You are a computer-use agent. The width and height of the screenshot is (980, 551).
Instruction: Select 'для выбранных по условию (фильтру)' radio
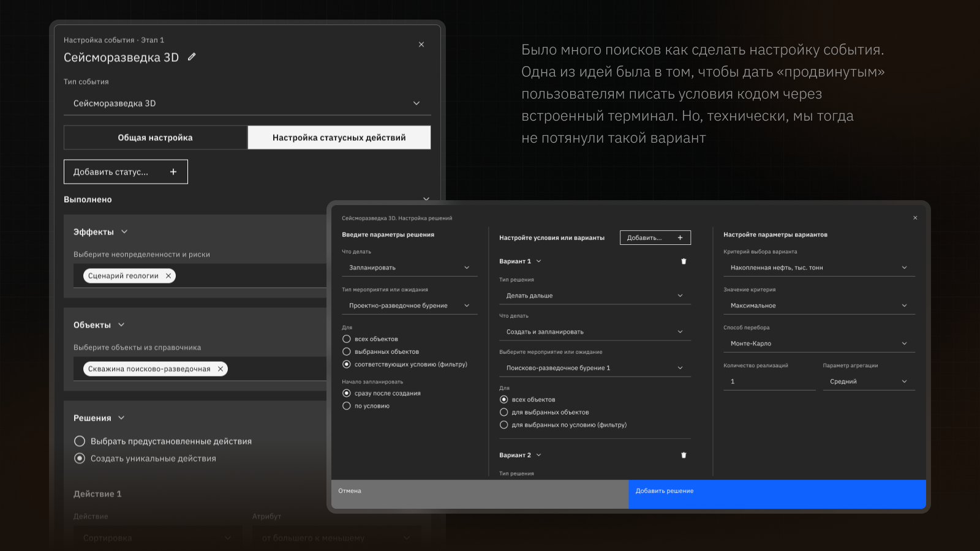point(504,425)
